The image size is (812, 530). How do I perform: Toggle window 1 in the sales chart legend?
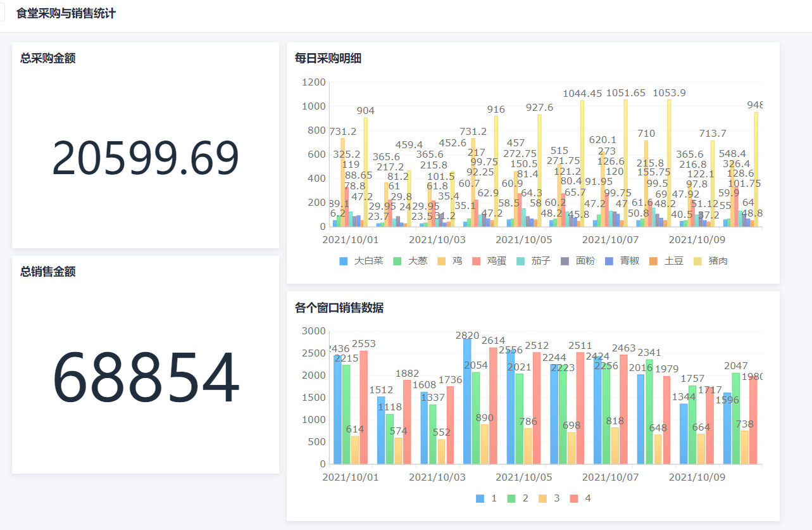coord(486,498)
